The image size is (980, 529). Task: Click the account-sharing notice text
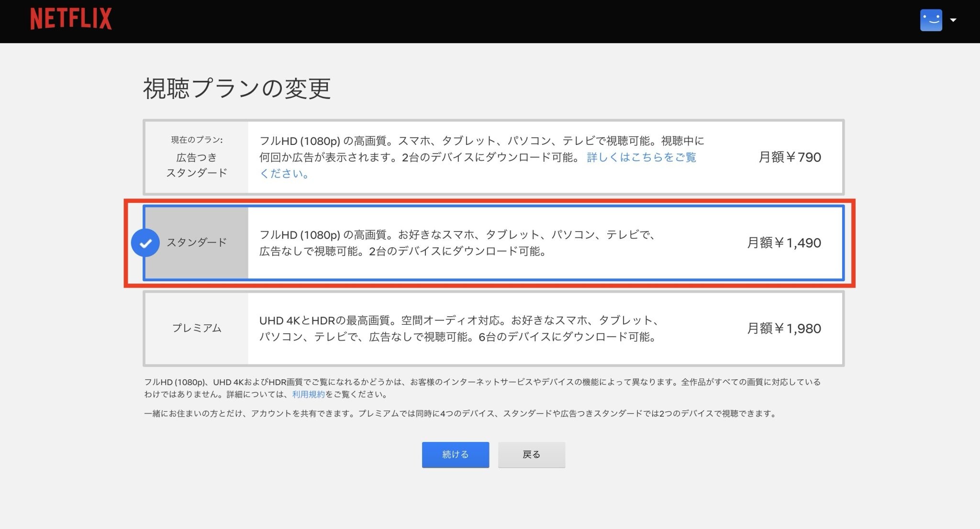tap(459, 414)
